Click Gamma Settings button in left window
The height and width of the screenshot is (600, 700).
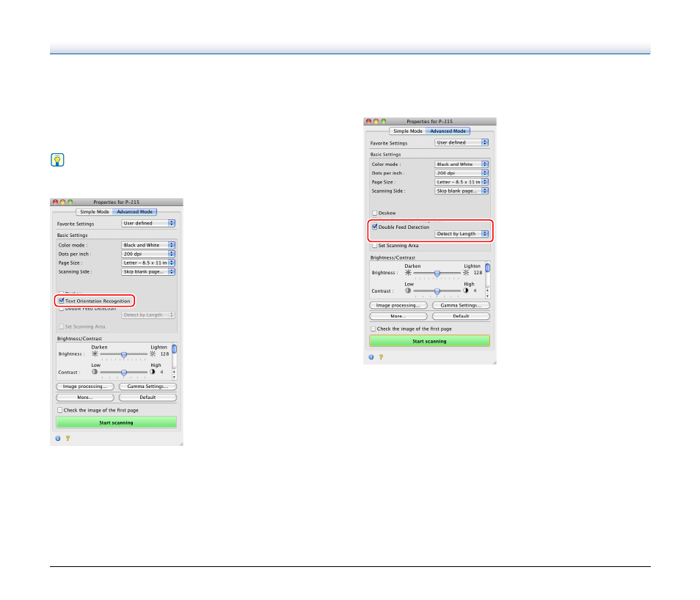click(147, 387)
